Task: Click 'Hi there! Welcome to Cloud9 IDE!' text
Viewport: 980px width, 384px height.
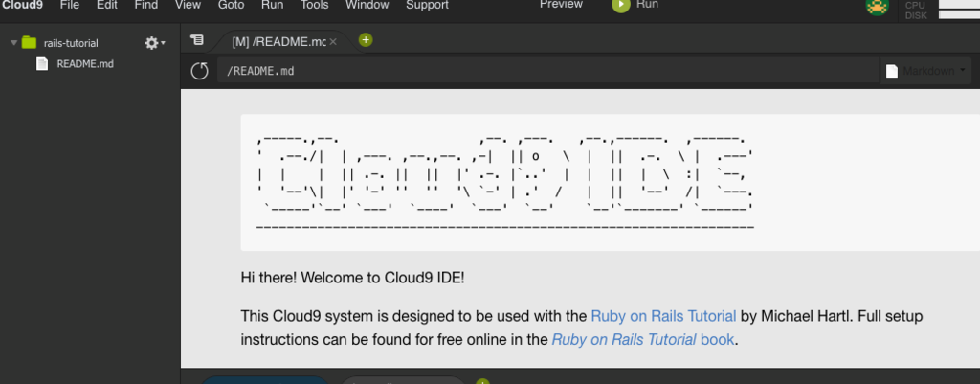Action: click(352, 278)
